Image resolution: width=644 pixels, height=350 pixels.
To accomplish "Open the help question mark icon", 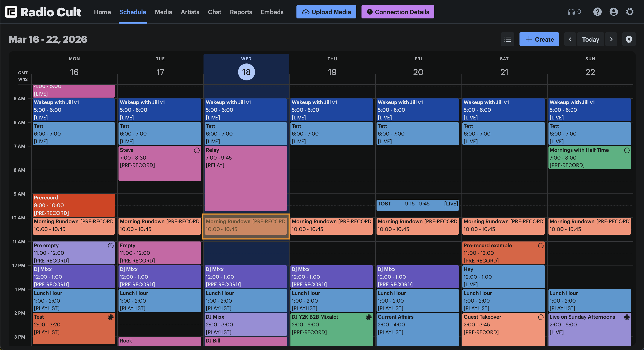I will point(597,12).
